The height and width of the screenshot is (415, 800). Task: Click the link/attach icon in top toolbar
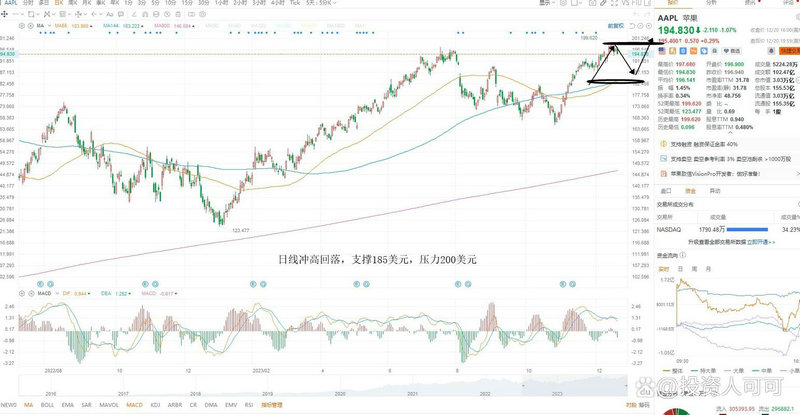pyautogui.click(x=603, y=3)
